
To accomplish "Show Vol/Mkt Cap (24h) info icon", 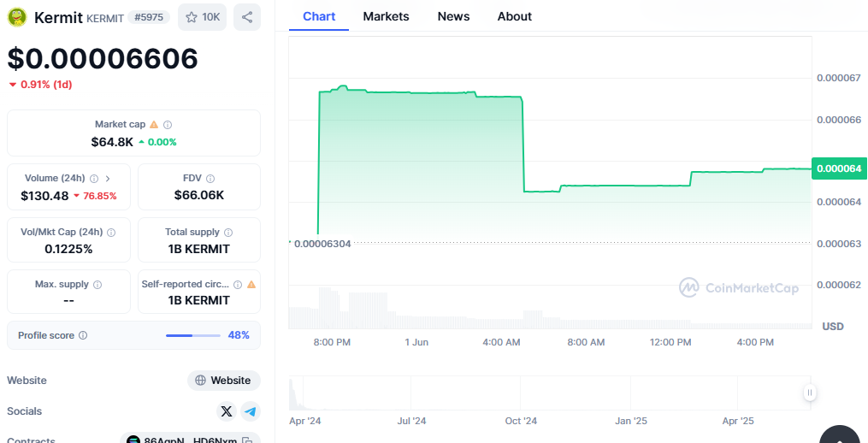I will [111, 233].
